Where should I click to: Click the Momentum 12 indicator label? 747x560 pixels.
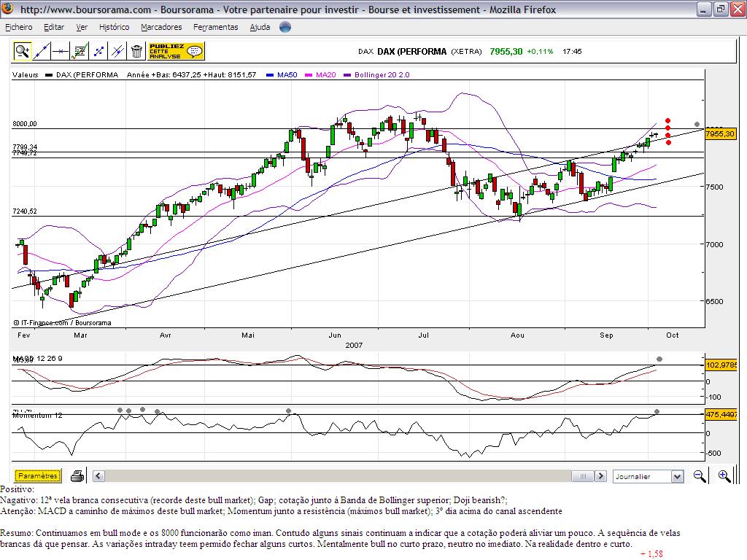(x=37, y=415)
